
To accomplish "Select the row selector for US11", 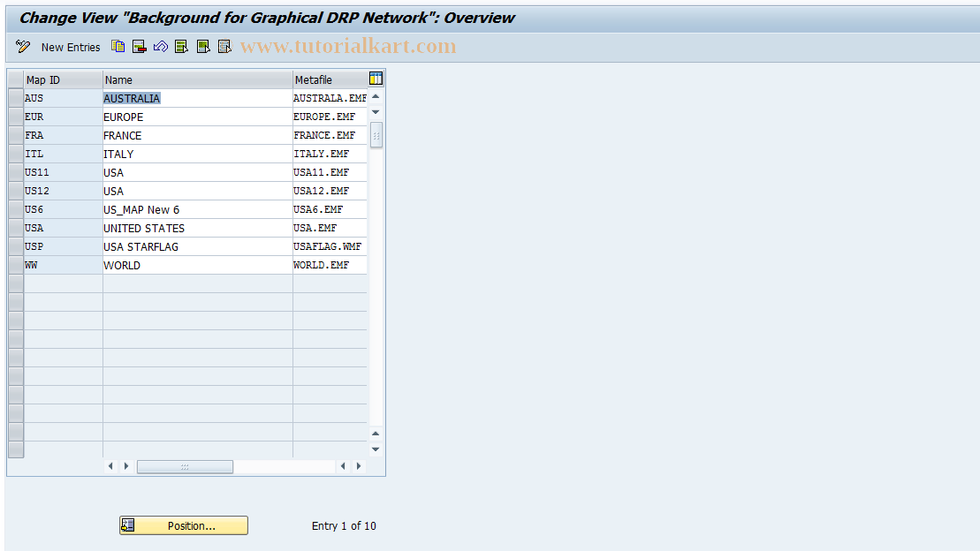I will click(x=16, y=172).
